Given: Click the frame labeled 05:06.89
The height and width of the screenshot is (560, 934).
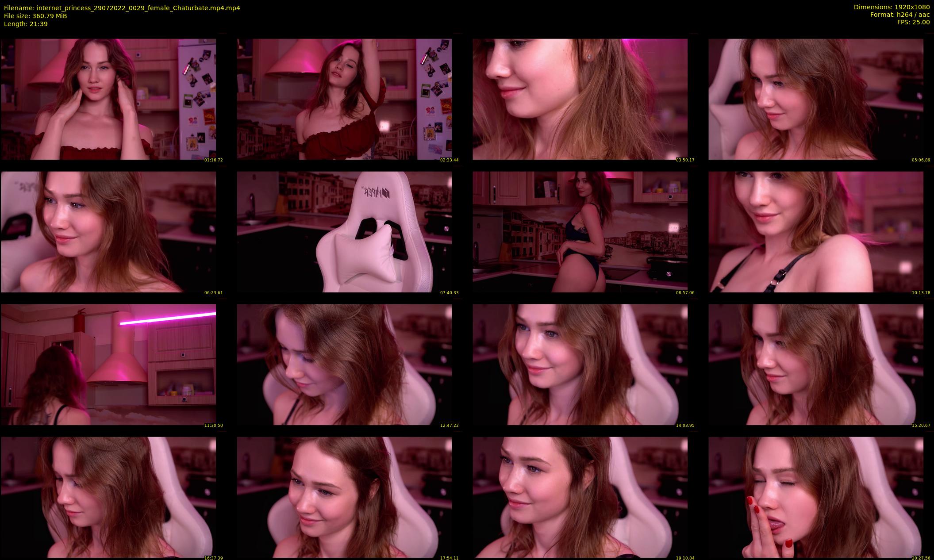Looking at the screenshot, I should click(816, 99).
